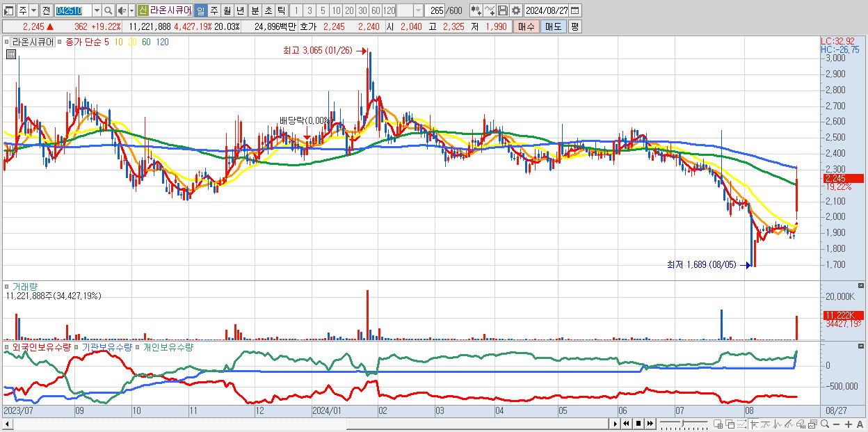Screen dimensions: 868x432
Task: Select interval 5 button
Action: point(323,10)
